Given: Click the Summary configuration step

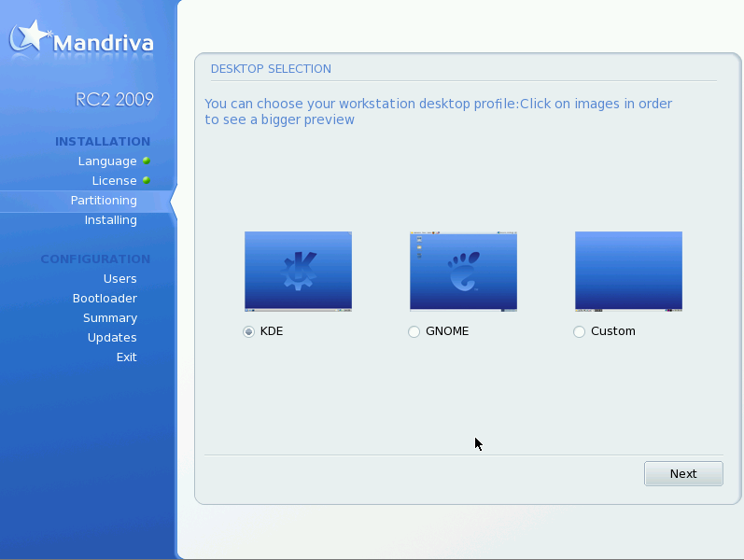Looking at the screenshot, I should coord(110,318).
